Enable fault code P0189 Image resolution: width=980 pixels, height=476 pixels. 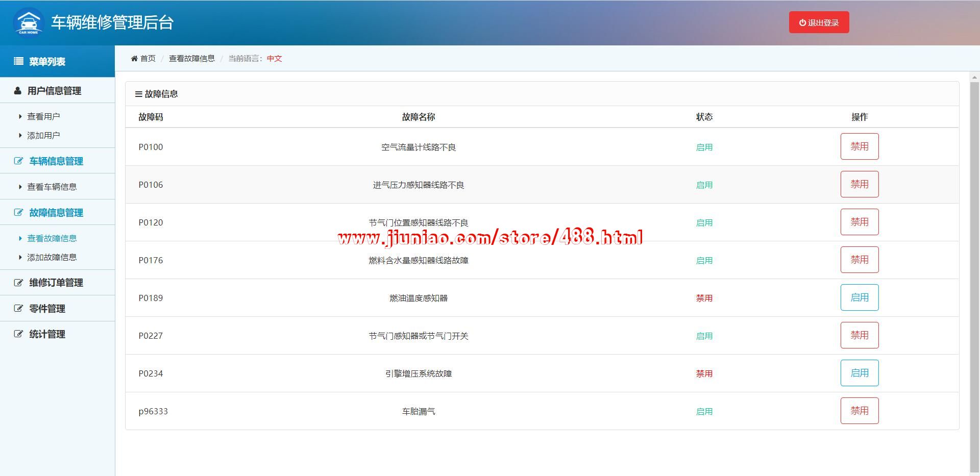point(859,297)
